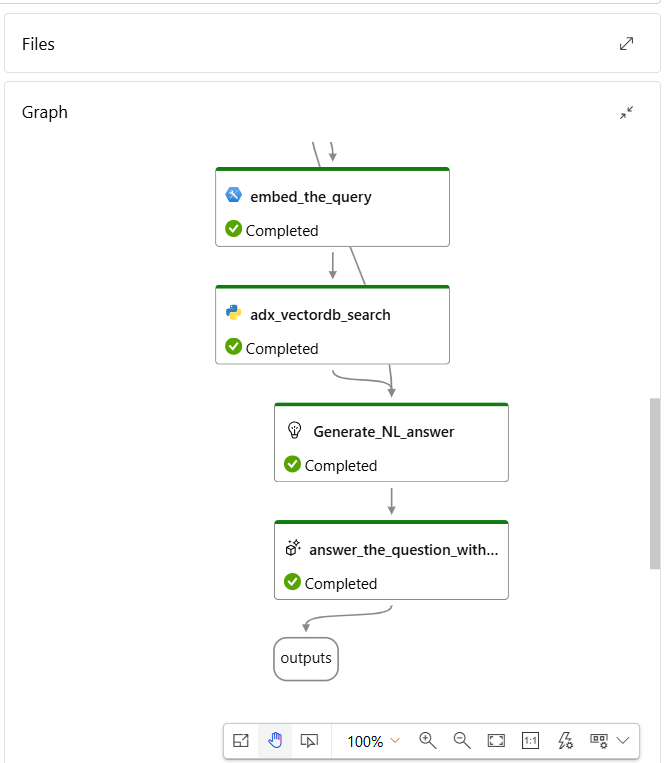Select the adx_vectordb_search node
Image resolution: width=667 pixels, height=763 pixels.
(x=332, y=325)
